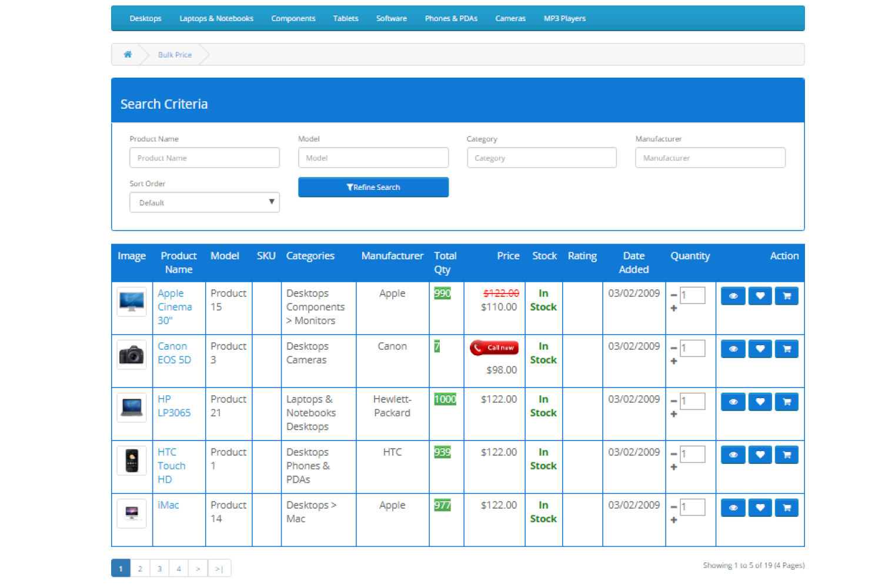This screenshot has height=588, width=882.
Task: Increase quantity for HP LP3065
Action: (x=674, y=414)
